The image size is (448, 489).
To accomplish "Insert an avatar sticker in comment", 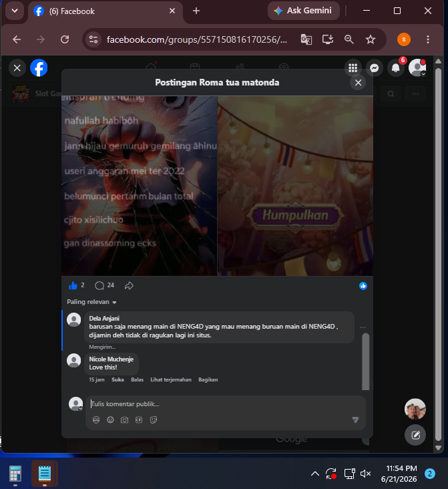I will [96, 420].
